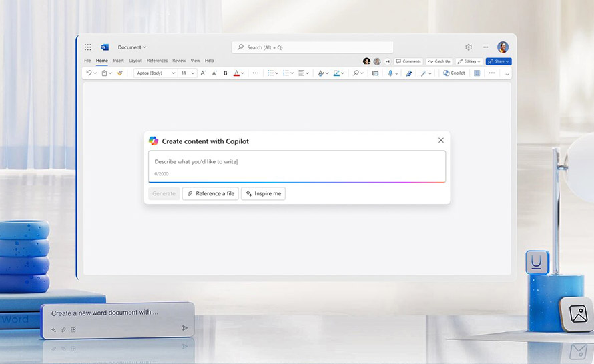The height and width of the screenshot is (364, 594).
Task: Click the increase font size icon
Action: (x=203, y=73)
